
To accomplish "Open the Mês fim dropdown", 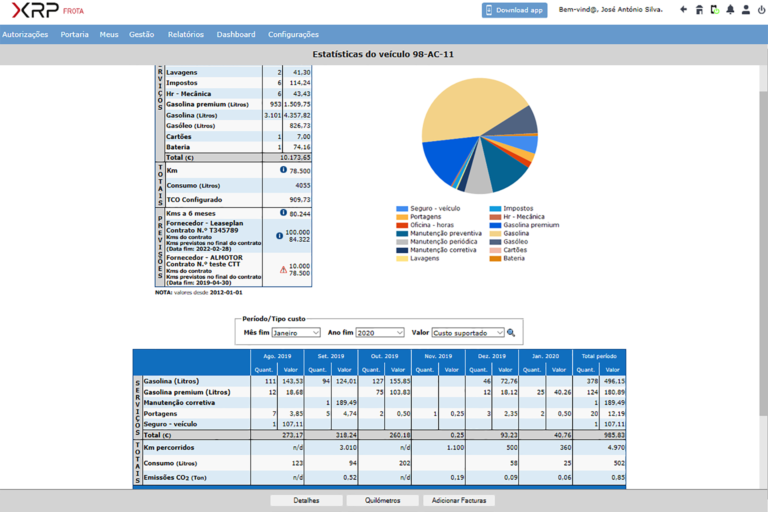I will 296,332.
